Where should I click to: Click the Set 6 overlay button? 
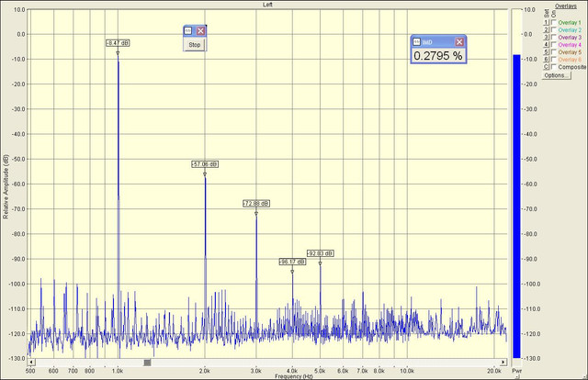547,60
